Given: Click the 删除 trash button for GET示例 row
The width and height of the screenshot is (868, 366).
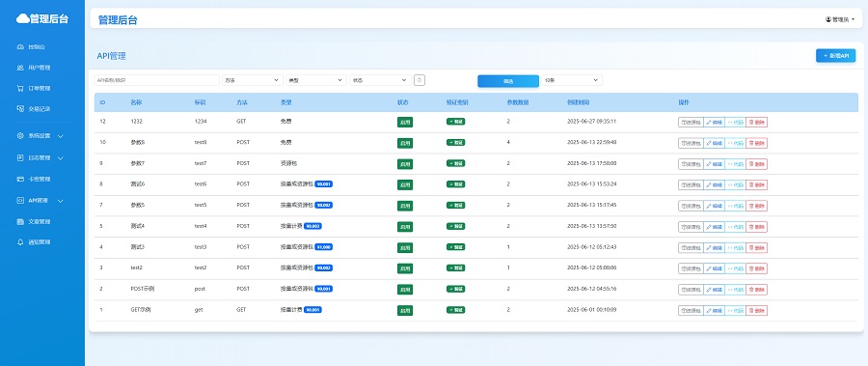Looking at the screenshot, I should [756, 311].
